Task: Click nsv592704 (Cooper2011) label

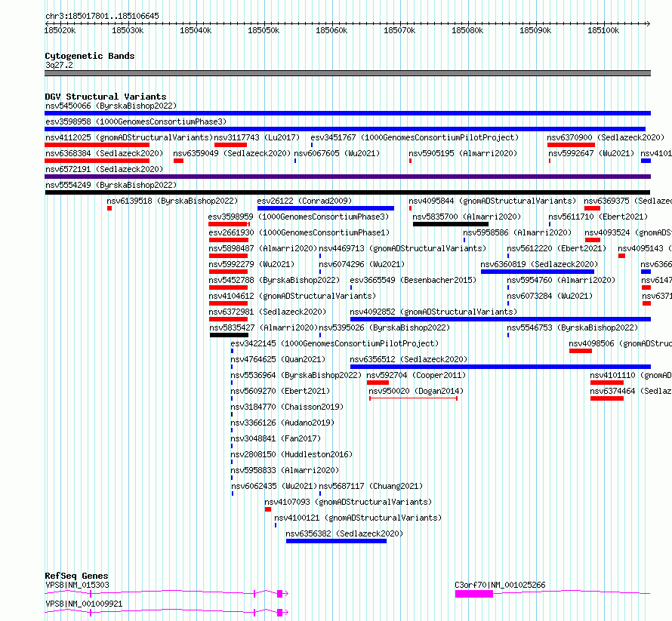Action: (x=416, y=375)
